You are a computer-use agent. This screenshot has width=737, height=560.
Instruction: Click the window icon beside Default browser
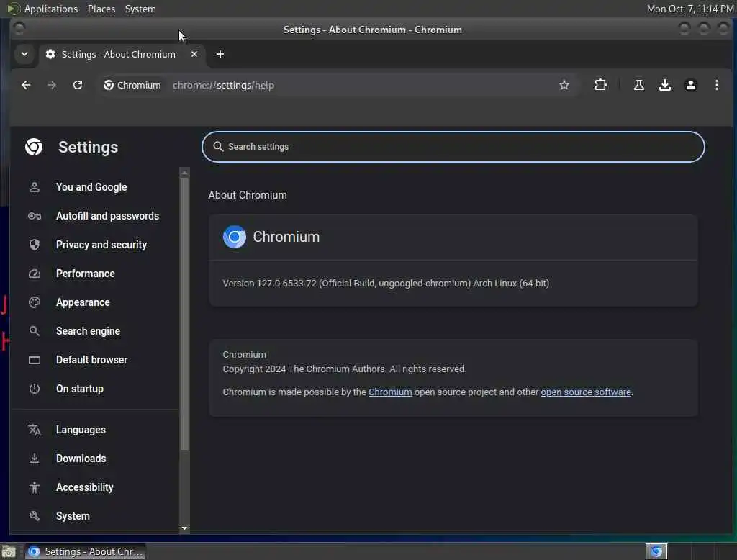coord(35,360)
